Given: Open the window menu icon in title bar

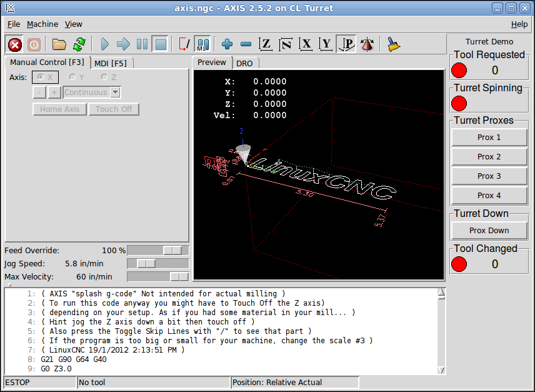Looking at the screenshot, I should pos(10,8).
